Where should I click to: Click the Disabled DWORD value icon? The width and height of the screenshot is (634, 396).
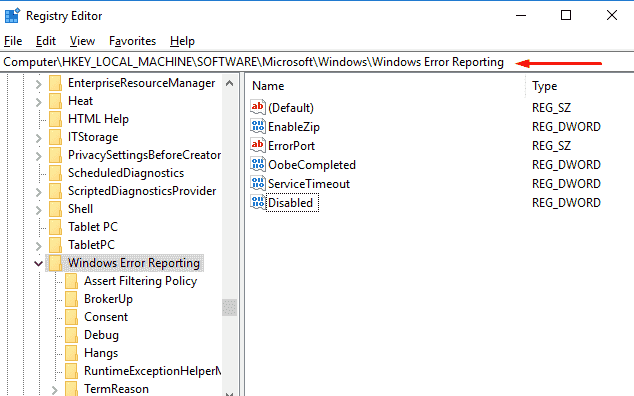tap(258, 202)
